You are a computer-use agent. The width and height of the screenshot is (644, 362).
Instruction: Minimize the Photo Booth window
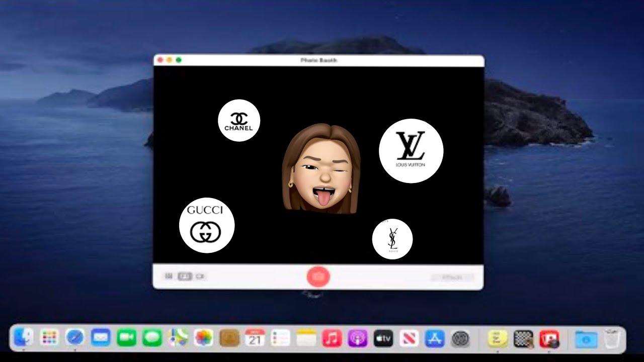click(x=170, y=60)
